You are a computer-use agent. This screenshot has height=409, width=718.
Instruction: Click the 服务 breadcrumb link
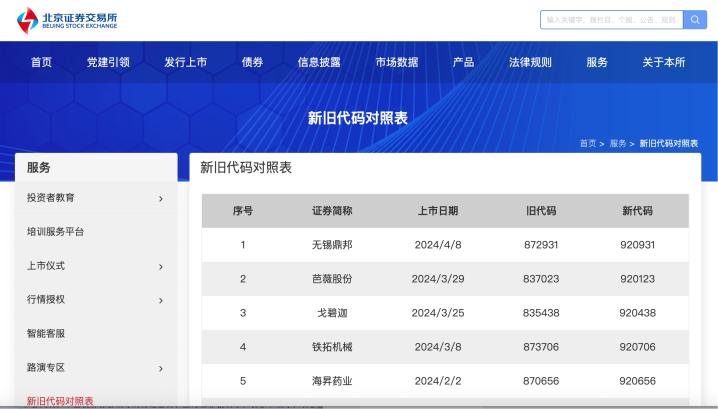(617, 143)
